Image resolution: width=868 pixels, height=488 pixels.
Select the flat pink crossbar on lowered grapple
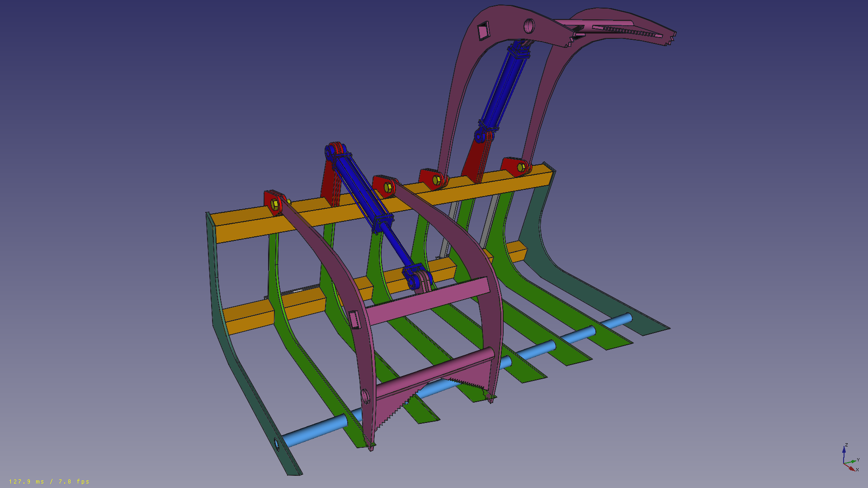click(429, 300)
